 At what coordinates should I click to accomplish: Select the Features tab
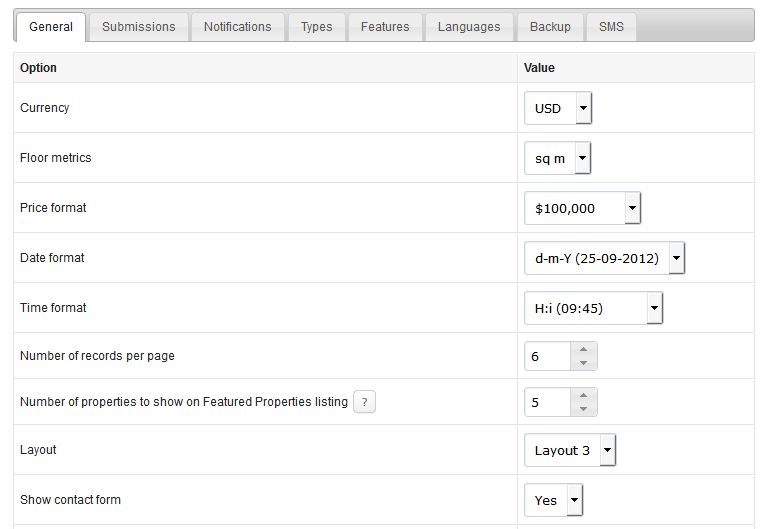tap(385, 27)
